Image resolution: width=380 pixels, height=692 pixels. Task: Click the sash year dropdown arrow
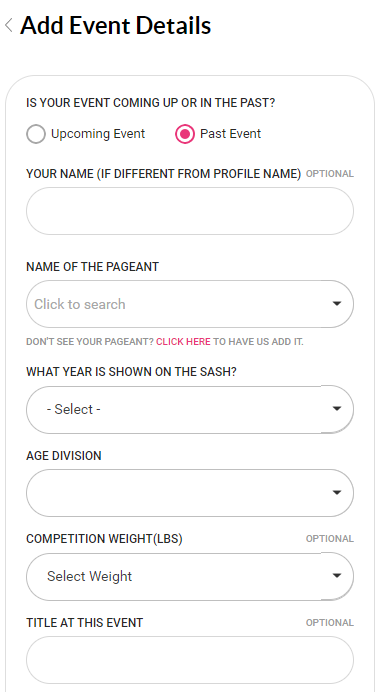click(x=337, y=409)
